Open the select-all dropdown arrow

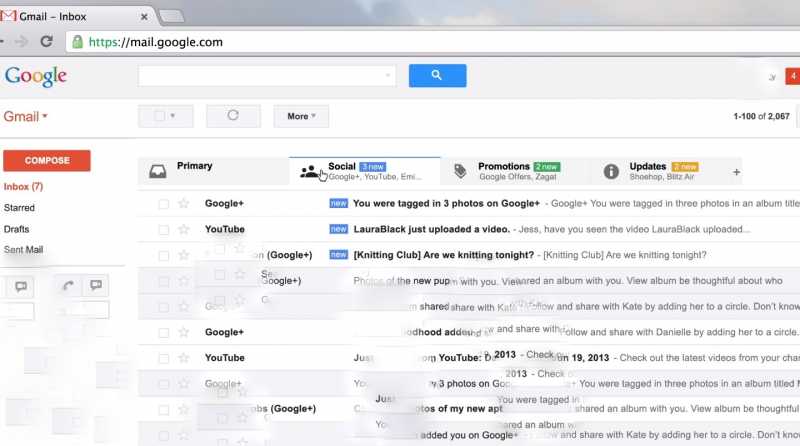[173, 116]
